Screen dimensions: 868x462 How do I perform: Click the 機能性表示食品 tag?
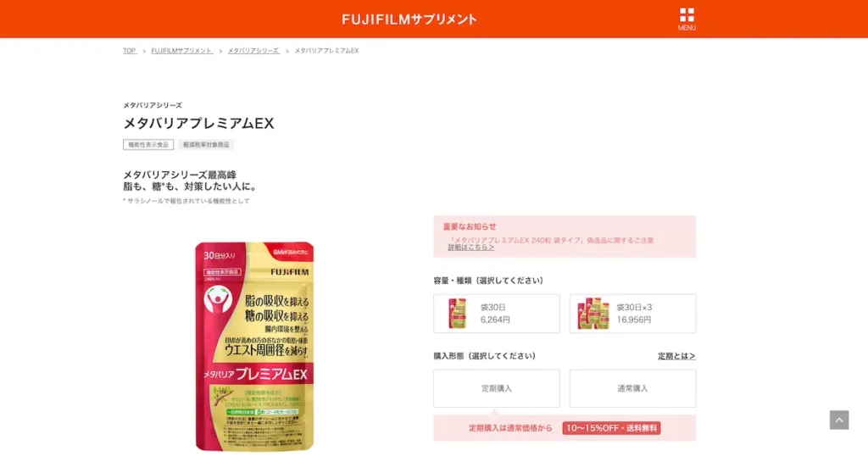(x=148, y=144)
